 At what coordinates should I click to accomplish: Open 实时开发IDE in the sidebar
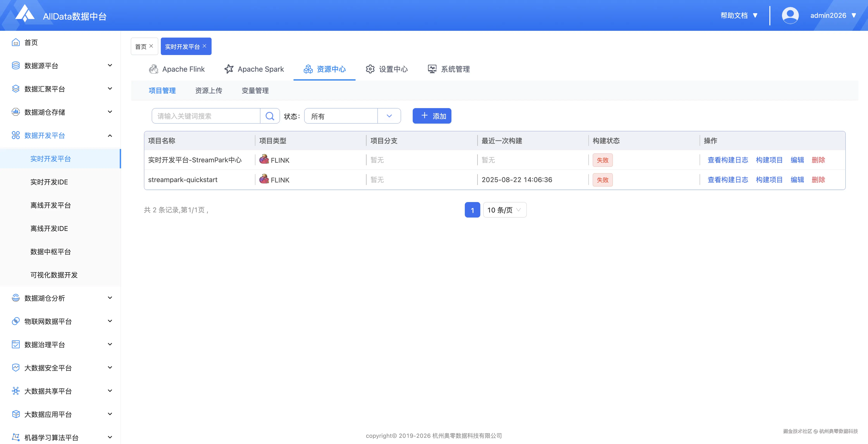[49, 182]
